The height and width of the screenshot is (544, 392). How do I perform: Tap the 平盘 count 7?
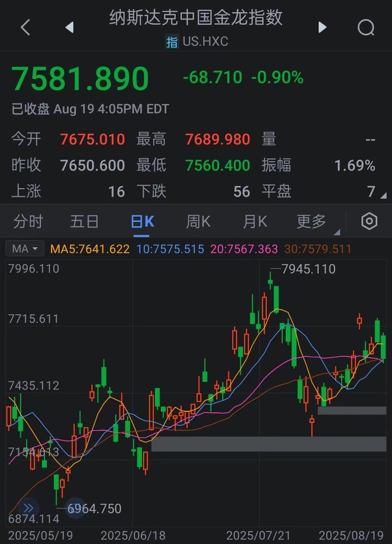371,191
